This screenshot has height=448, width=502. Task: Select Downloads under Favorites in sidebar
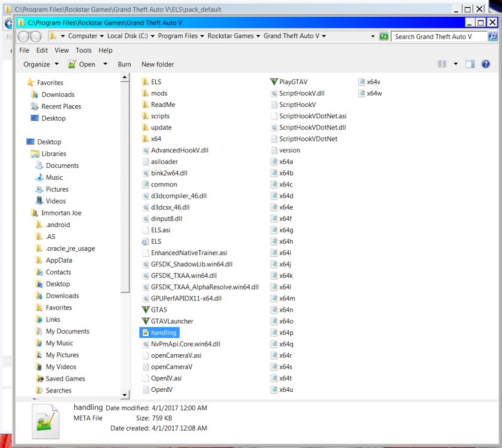(58, 94)
